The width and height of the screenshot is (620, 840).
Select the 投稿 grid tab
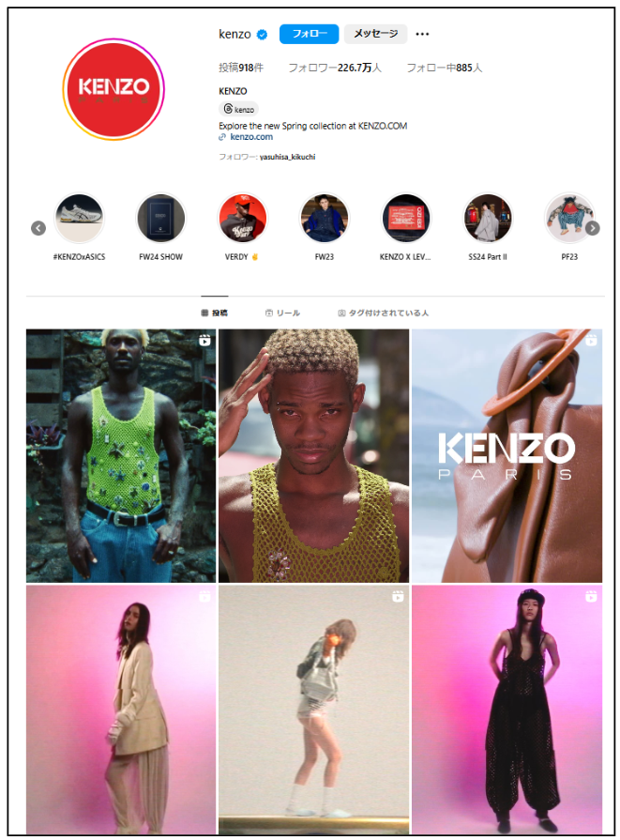click(214, 313)
